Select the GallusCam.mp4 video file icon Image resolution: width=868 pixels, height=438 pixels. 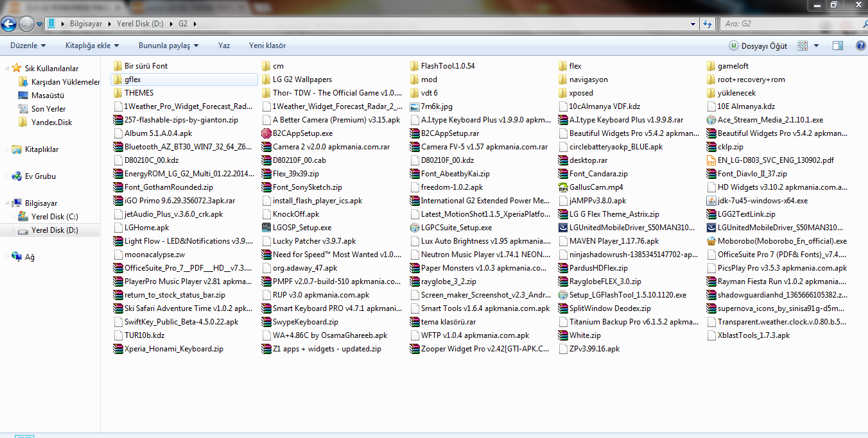point(563,187)
